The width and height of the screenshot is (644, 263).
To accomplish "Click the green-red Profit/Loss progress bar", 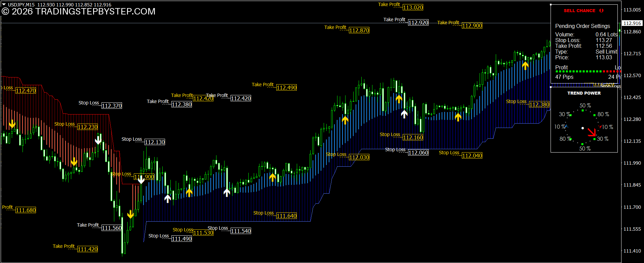I will pos(588,71).
